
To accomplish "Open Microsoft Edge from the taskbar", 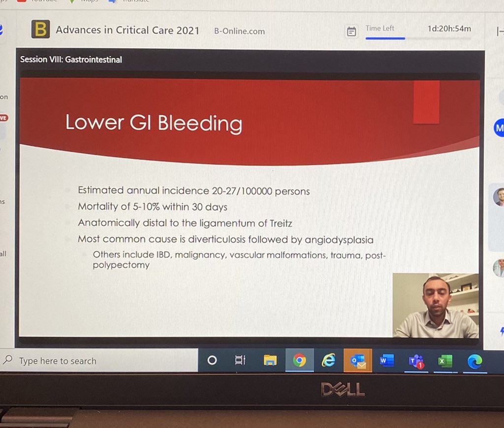I will pos(475,361).
